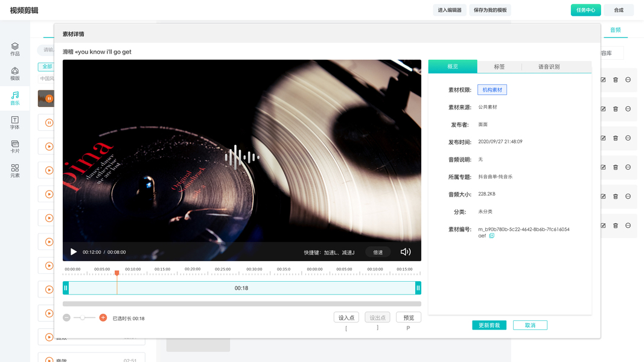Click the topic value 抖音曲单-纯音乐

[x=496, y=177]
